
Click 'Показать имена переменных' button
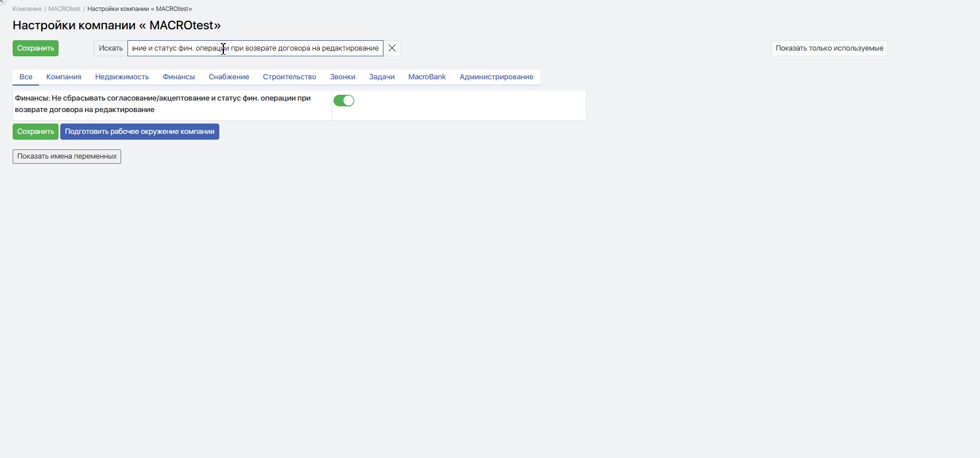pyautogui.click(x=67, y=156)
